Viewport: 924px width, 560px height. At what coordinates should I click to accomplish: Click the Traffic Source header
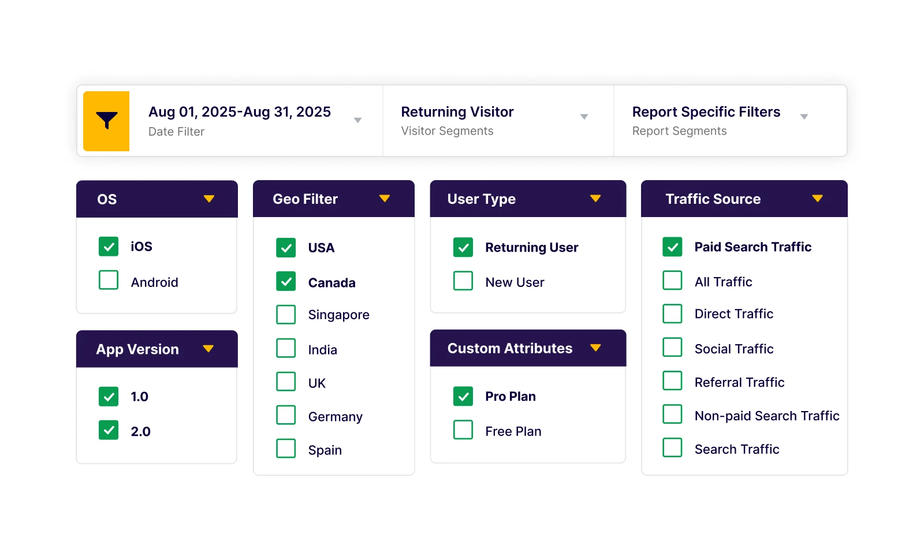click(713, 199)
